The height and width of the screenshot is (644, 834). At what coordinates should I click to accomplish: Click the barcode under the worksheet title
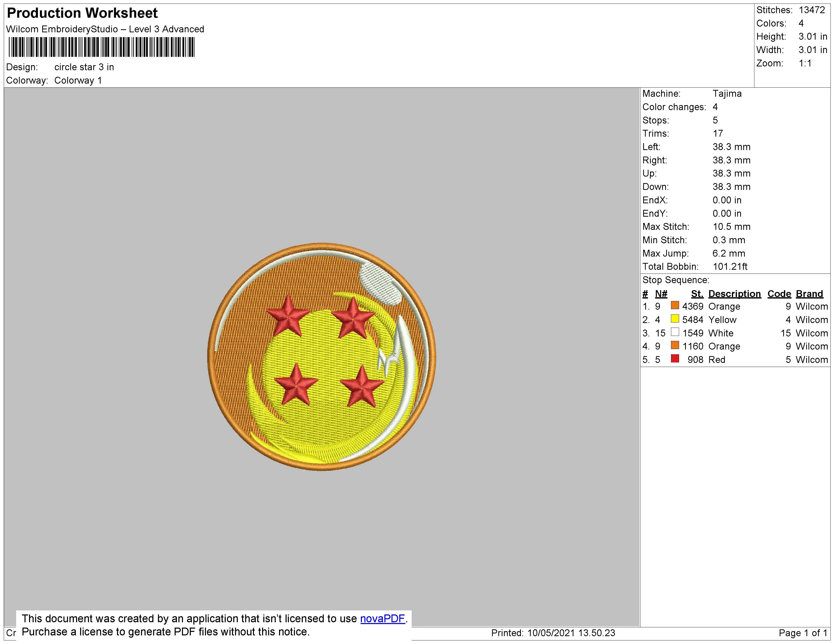click(102, 47)
